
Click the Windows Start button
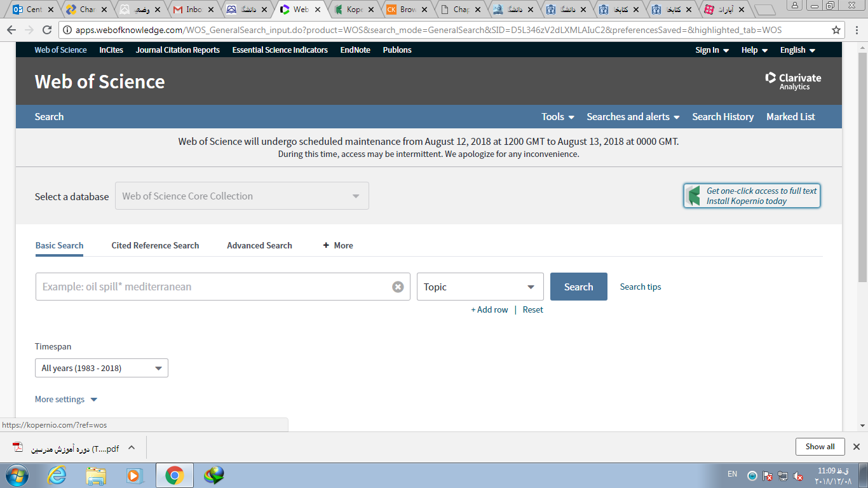[17, 475]
